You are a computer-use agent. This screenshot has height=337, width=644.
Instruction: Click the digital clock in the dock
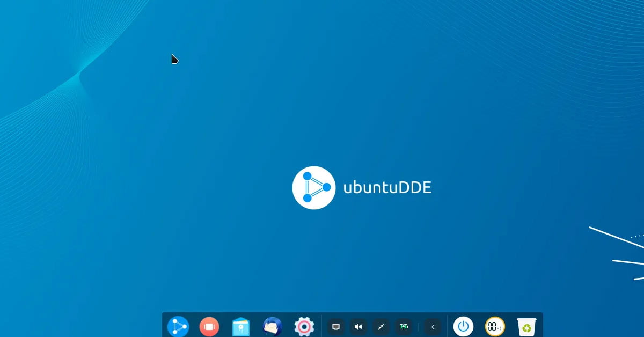(495, 326)
